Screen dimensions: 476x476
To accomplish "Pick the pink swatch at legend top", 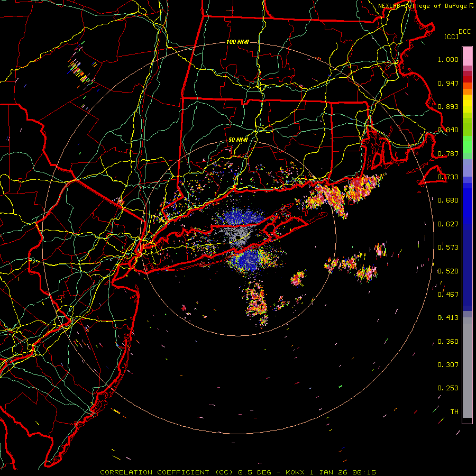I will (x=467, y=56).
